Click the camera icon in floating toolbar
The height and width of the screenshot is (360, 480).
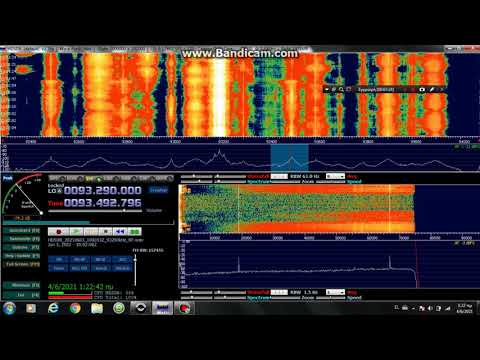pos(422,89)
